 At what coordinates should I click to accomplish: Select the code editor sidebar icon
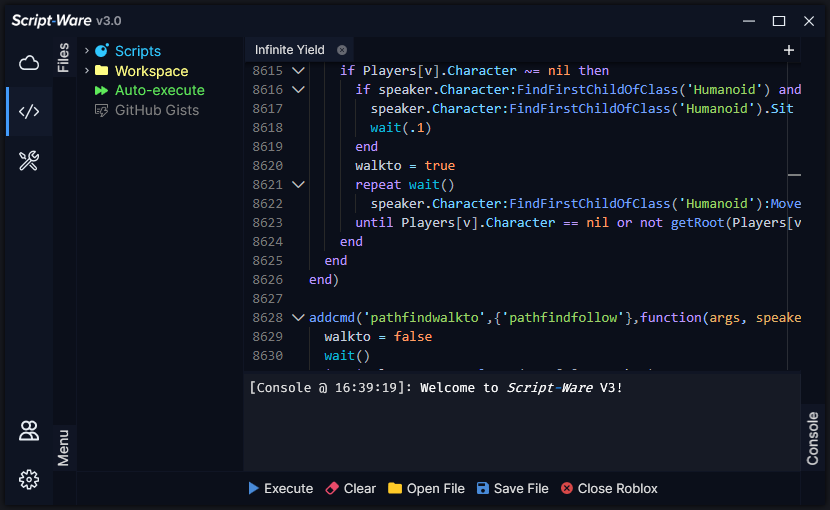[29, 111]
